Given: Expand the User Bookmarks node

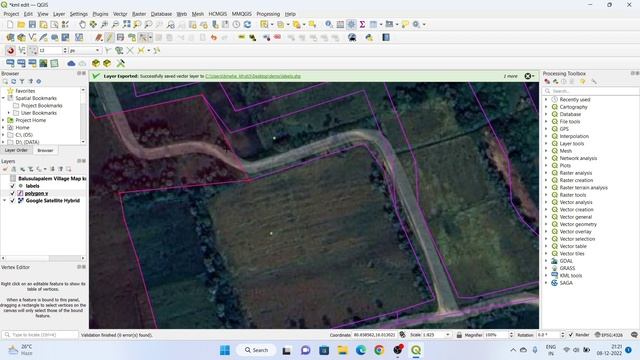Looking at the screenshot, I should 9,113.
